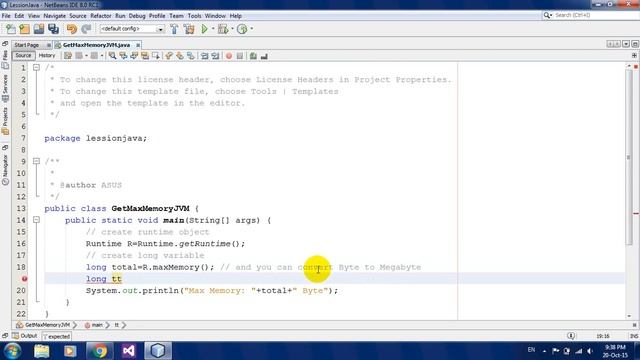Toggle the INS insert mode indicator
The image size is (640, 360).
[x=634, y=336]
